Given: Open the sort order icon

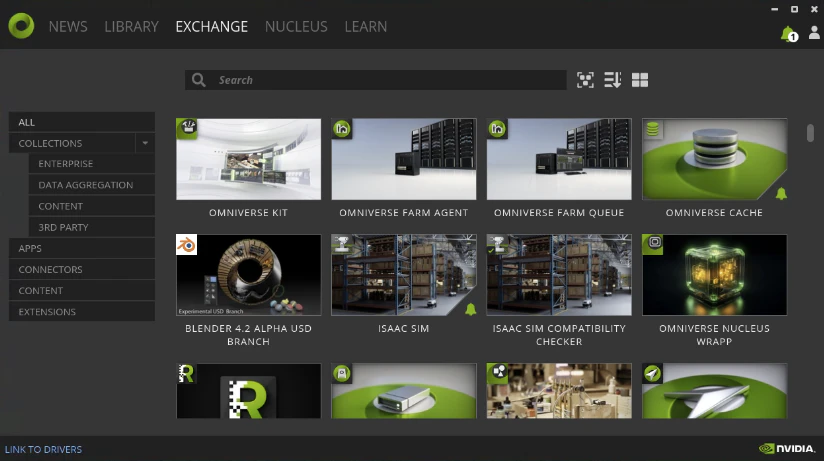Looking at the screenshot, I should coord(612,80).
